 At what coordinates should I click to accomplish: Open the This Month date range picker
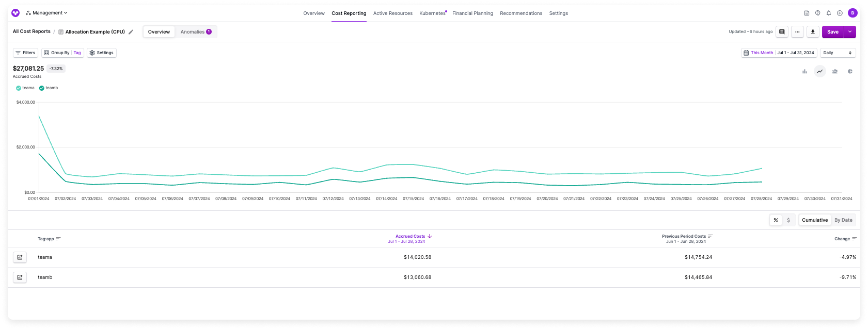click(x=779, y=53)
